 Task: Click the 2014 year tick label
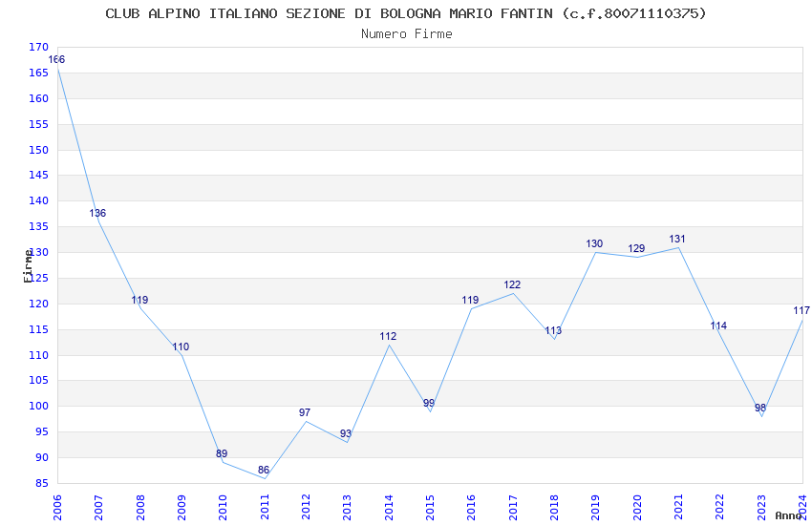click(389, 508)
